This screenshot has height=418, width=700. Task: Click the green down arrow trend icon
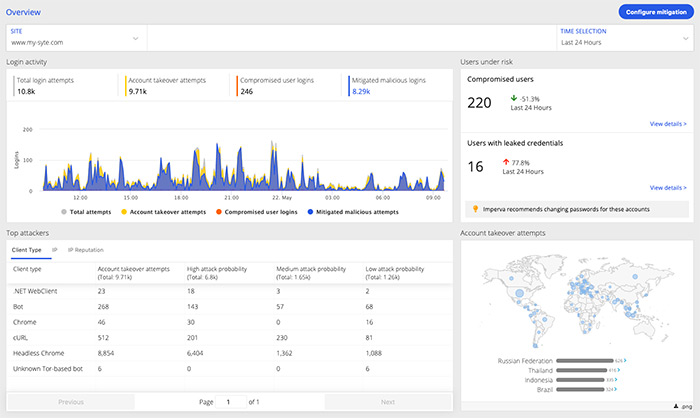513,98
